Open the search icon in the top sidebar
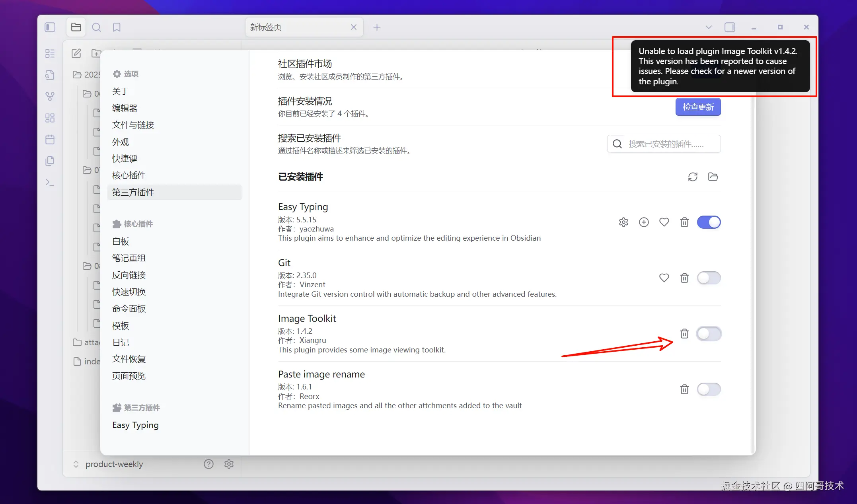The height and width of the screenshot is (504, 857). 96,27
